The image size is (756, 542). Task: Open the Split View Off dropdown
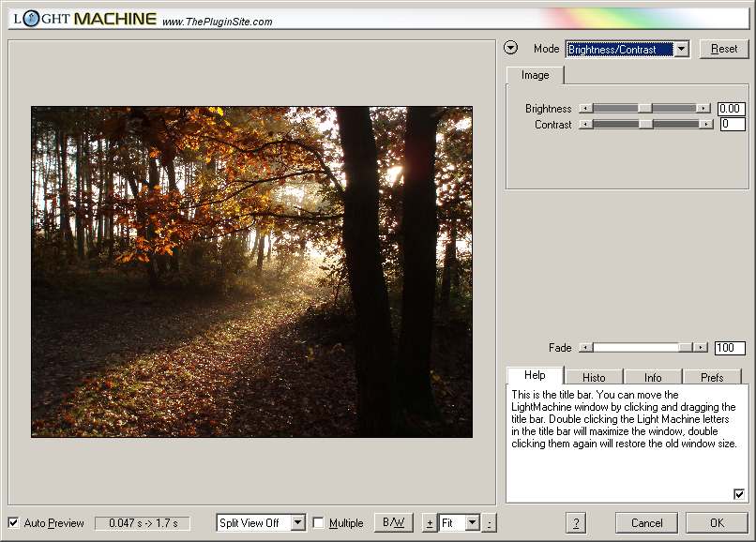click(261, 522)
